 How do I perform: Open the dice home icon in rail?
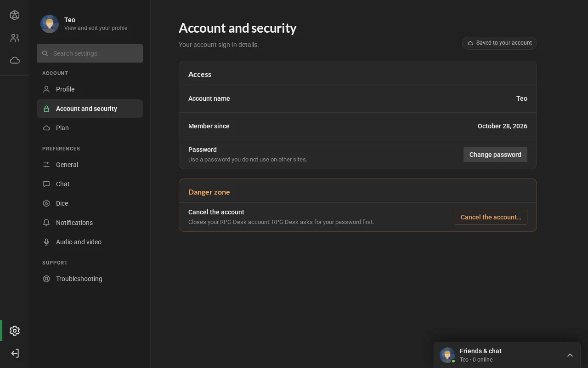point(15,15)
